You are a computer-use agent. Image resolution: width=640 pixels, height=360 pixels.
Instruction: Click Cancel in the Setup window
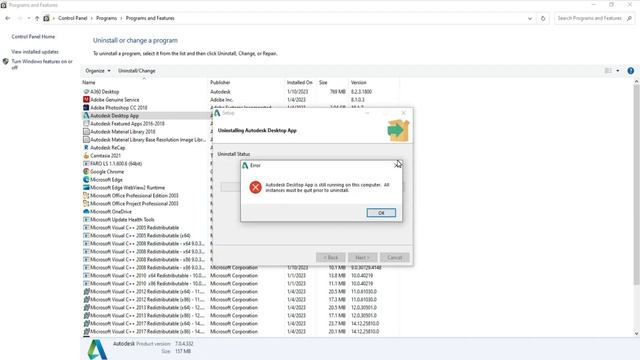coord(394,258)
